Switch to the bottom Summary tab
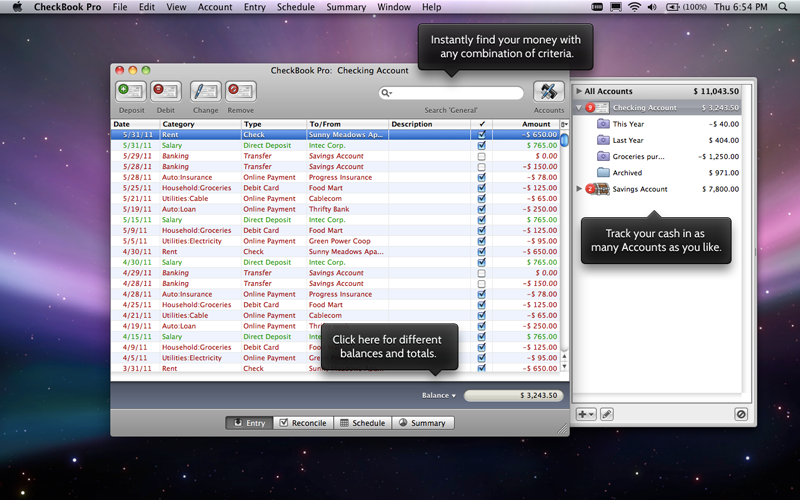Screen dimensions: 800x500 click(423, 423)
